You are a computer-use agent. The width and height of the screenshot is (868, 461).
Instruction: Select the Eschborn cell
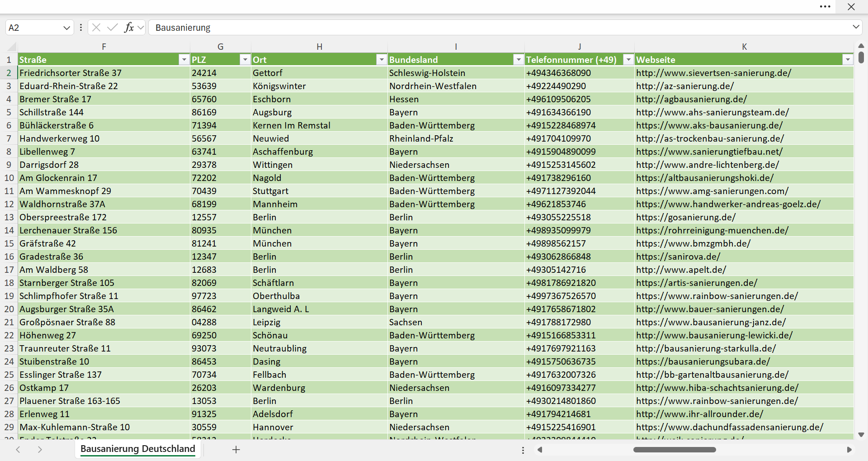coord(319,99)
